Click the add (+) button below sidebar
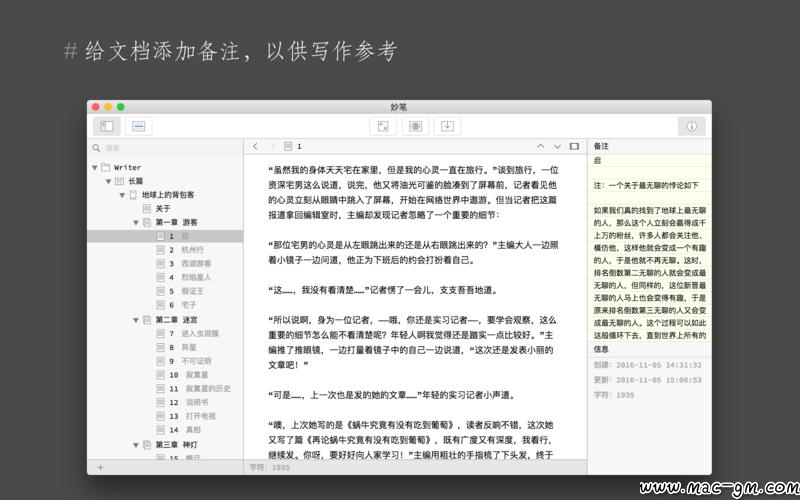The height and width of the screenshot is (500, 800). tap(100, 467)
